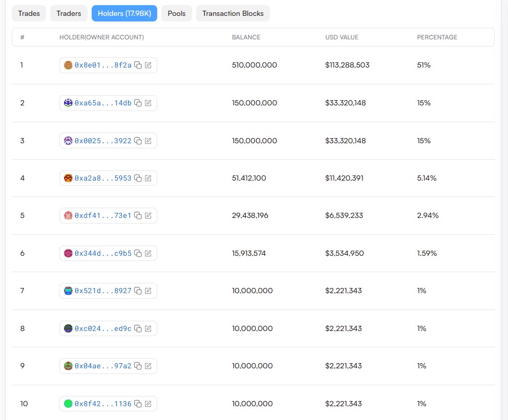508x420 pixels.
Task: Select percentage value 51%
Action: (x=424, y=65)
